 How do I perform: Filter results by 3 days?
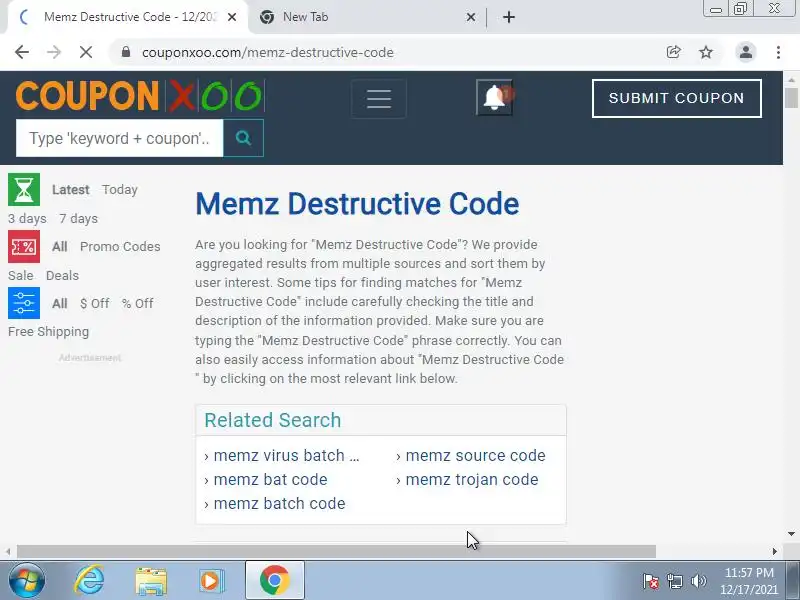[27, 218]
